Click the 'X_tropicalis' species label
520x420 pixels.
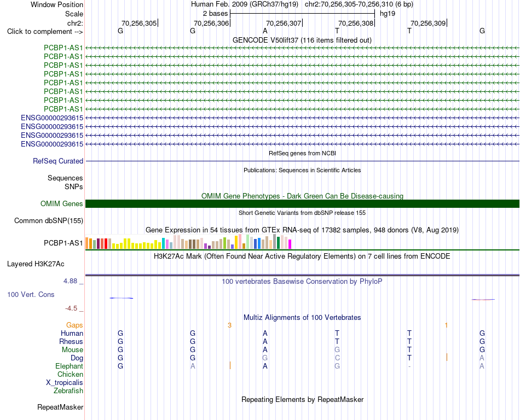click(x=65, y=383)
